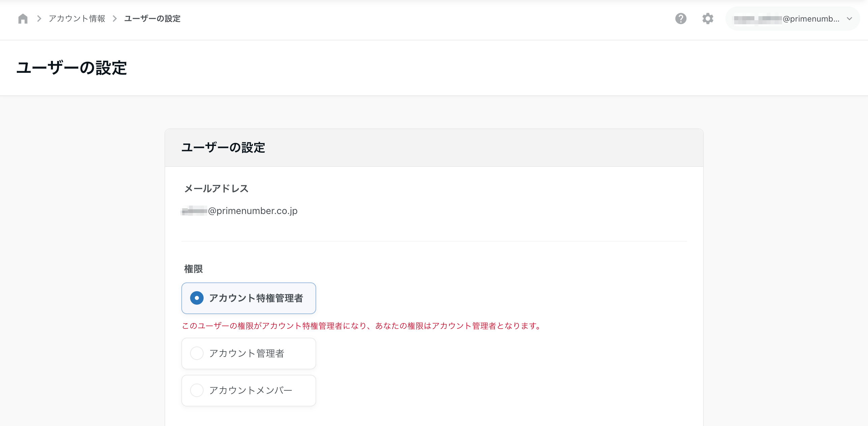The width and height of the screenshot is (868, 426).
Task: Click the red permission warning message
Action: tap(362, 326)
